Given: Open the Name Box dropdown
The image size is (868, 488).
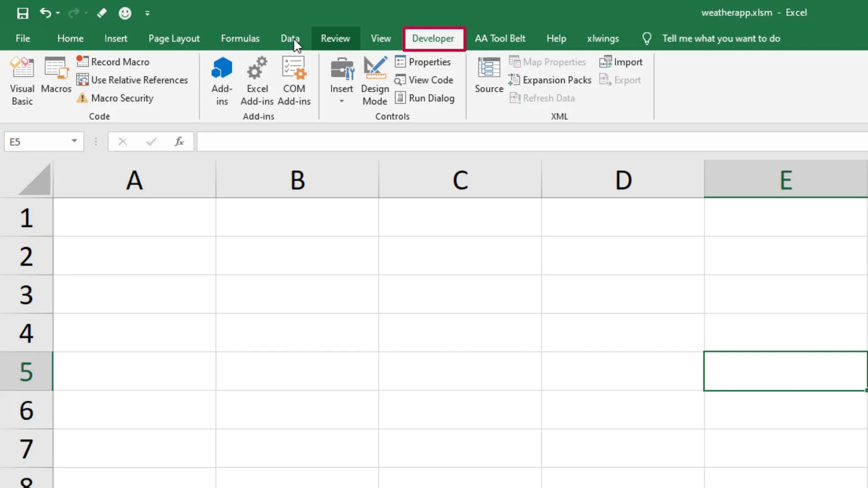Looking at the screenshot, I should 74,141.
